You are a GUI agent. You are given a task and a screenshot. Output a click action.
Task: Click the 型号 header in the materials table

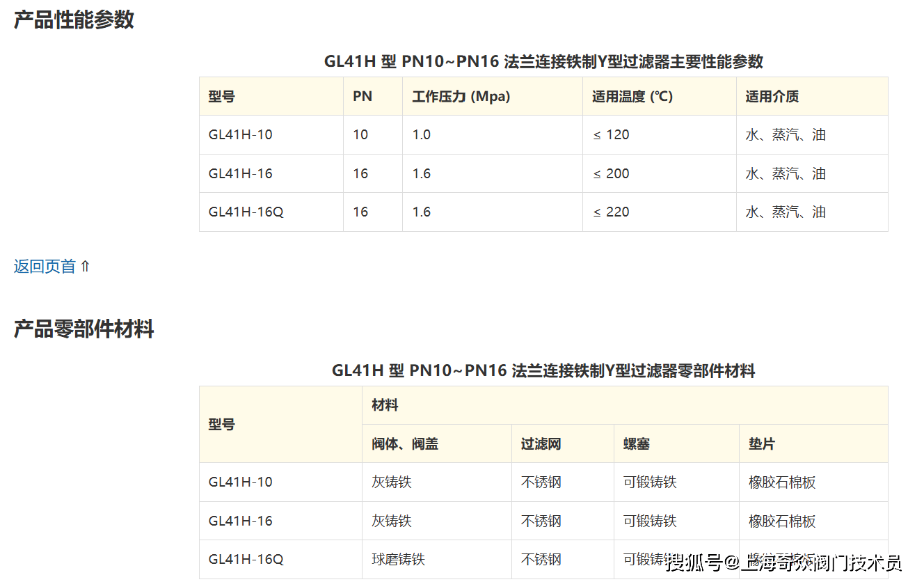(x=222, y=424)
